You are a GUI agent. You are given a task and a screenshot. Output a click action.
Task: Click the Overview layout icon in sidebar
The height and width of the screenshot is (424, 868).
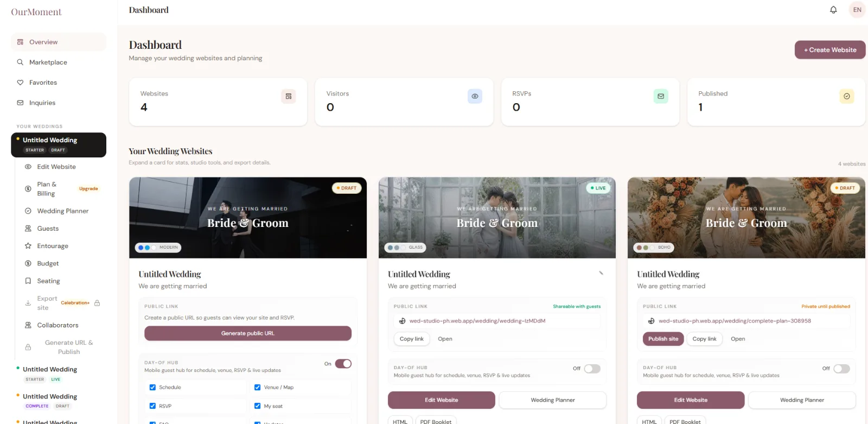(20, 42)
